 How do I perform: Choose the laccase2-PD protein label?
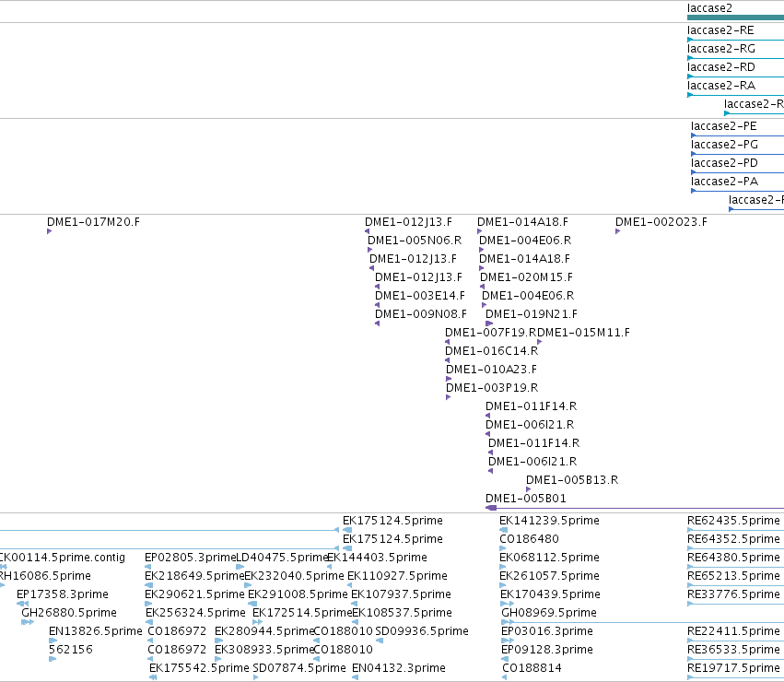pyautogui.click(x=724, y=164)
